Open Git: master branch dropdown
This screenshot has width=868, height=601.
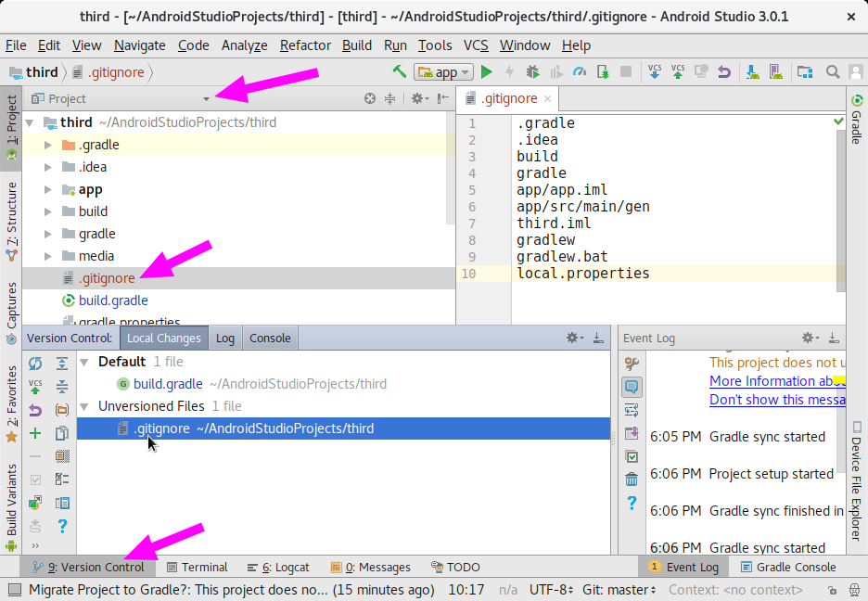coord(619,590)
